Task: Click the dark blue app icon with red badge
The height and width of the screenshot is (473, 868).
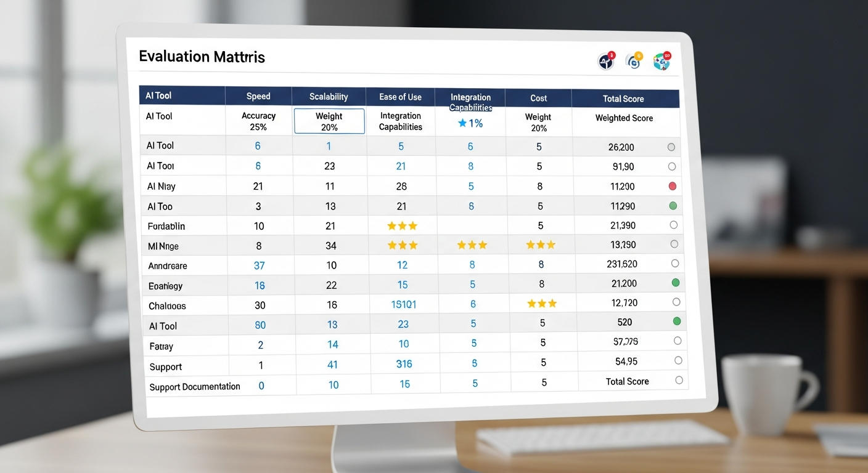Action: (x=605, y=61)
